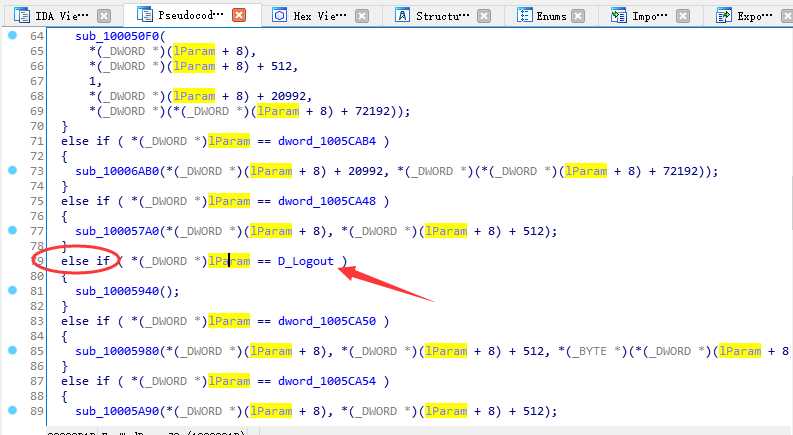The height and width of the screenshot is (435, 793).
Task: Toggle breakpoint dot on line 77
Action: click(x=13, y=230)
